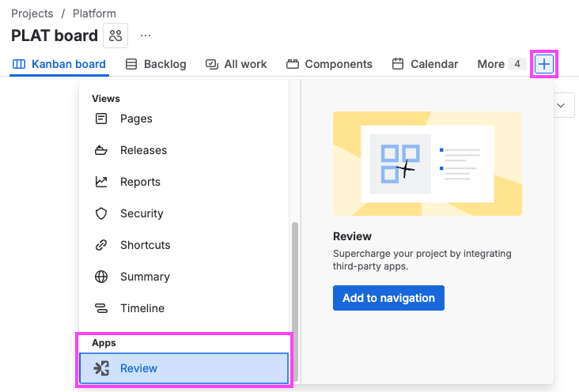579x392 pixels.
Task: Open the All work tab
Action: point(236,64)
